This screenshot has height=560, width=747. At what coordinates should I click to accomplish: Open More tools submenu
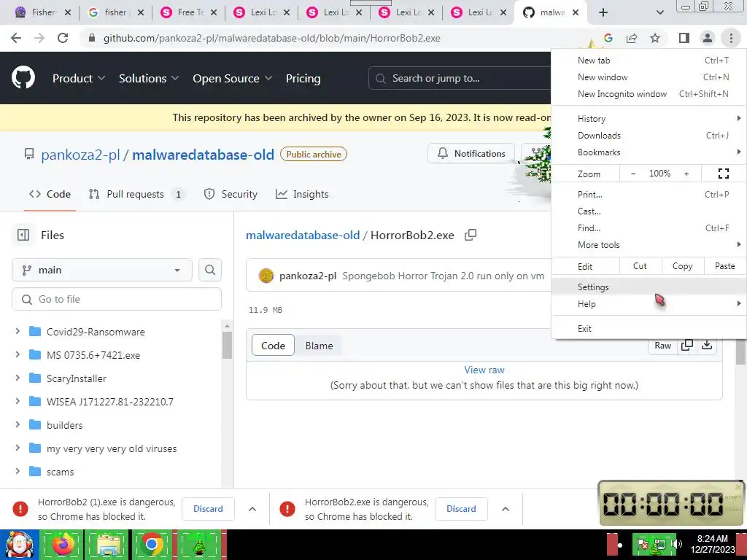(x=649, y=245)
